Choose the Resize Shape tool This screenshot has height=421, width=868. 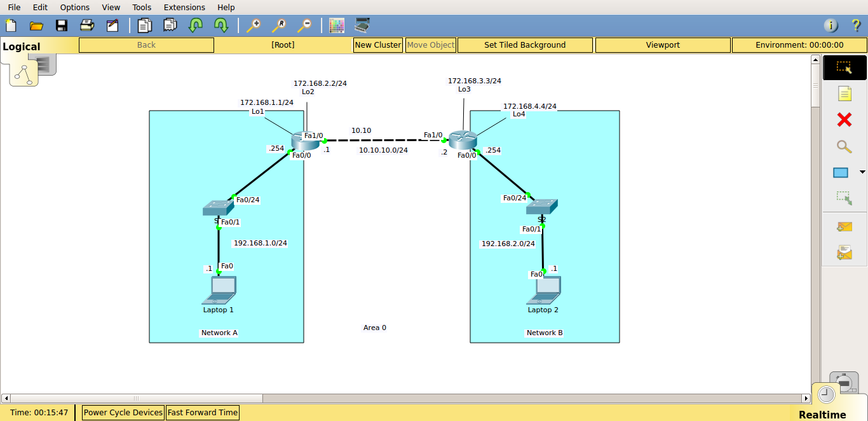(x=844, y=198)
